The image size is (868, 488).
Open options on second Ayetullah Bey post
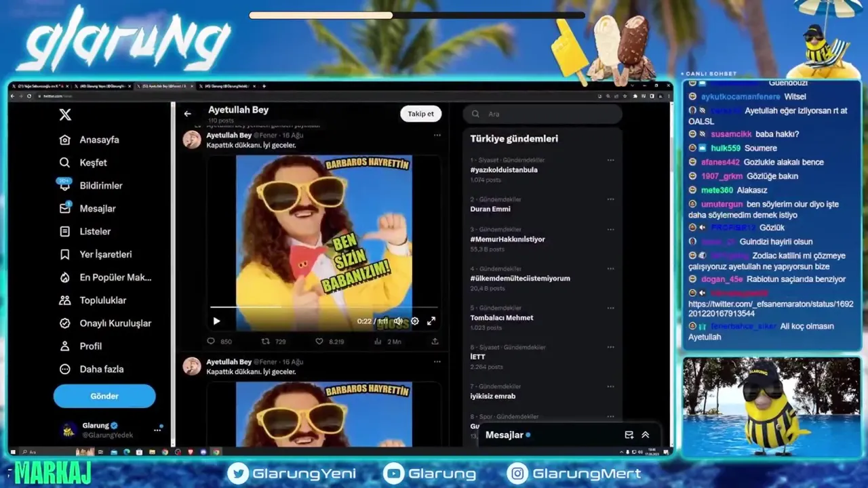[x=437, y=363]
